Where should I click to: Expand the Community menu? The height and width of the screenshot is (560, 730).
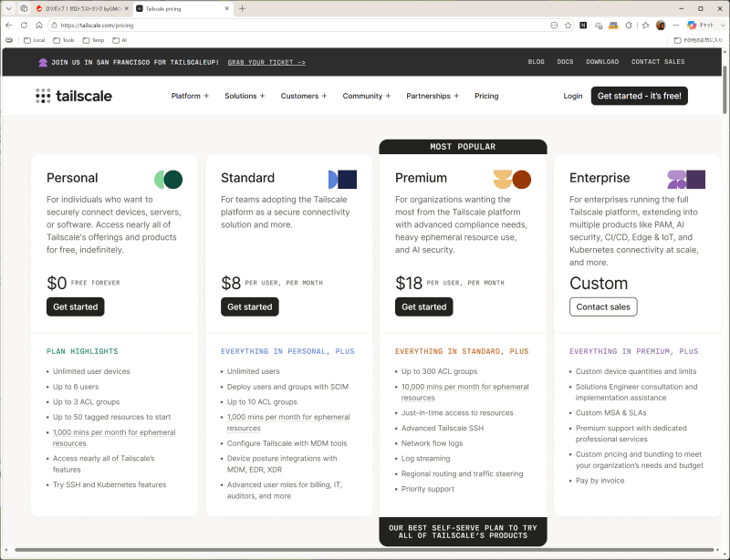click(367, 96)
